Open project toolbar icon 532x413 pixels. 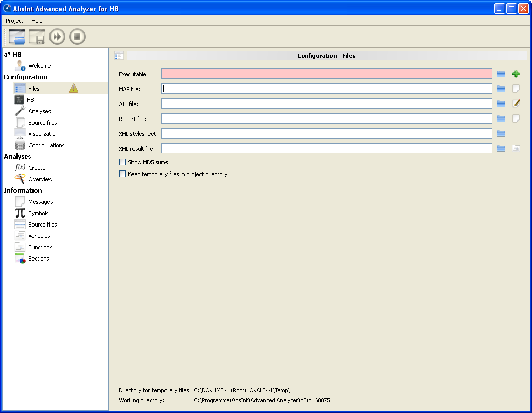pos(17,37)
